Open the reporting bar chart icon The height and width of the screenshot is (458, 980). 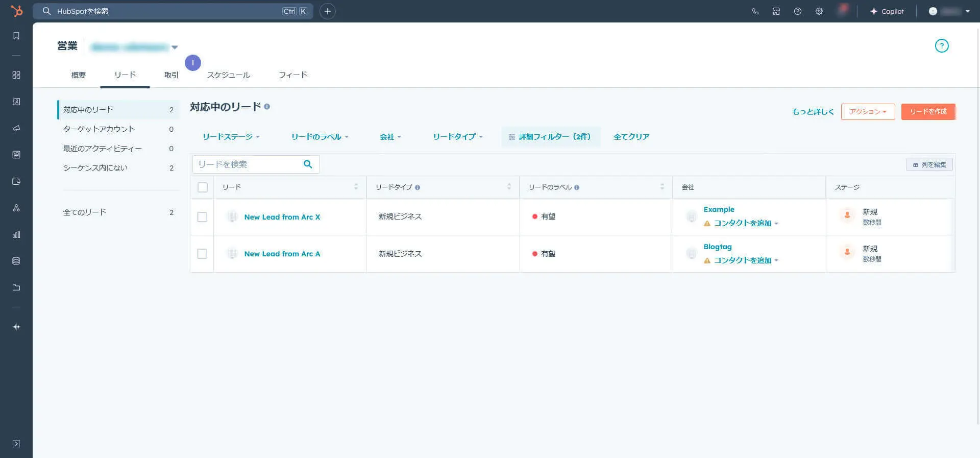[16, 234]
